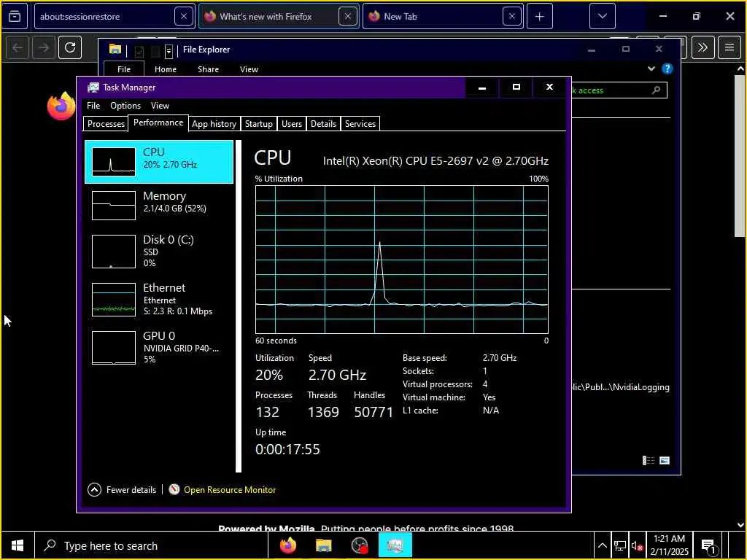Select GPU 0 in performance sidebar
Screen dimensions: 747x560
coord(158,347)
